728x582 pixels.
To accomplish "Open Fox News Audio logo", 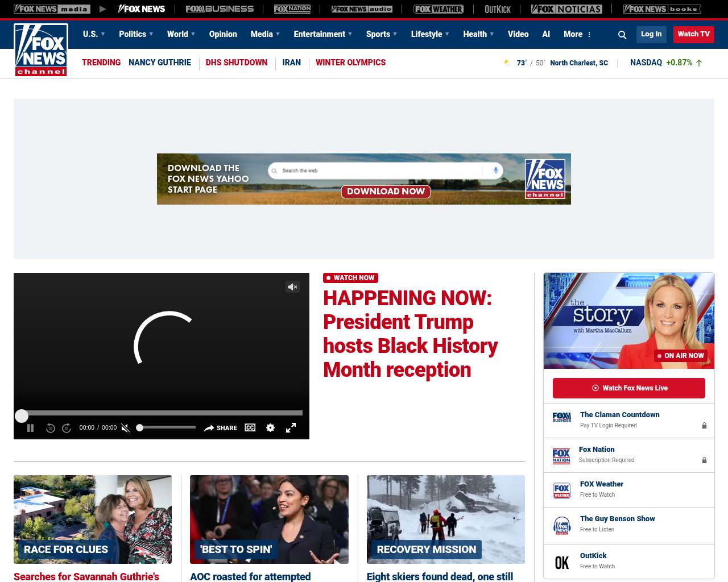I will pos(362,9).
